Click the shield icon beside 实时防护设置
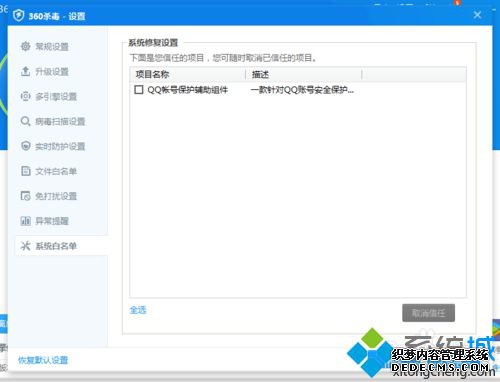Screen dimensions: 500x382 click(25, 146)
